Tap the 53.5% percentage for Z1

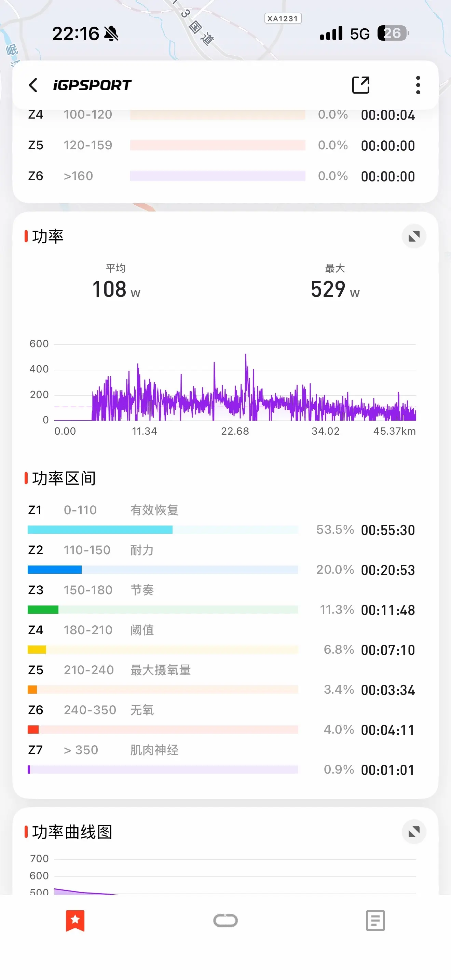coord(335,530)
